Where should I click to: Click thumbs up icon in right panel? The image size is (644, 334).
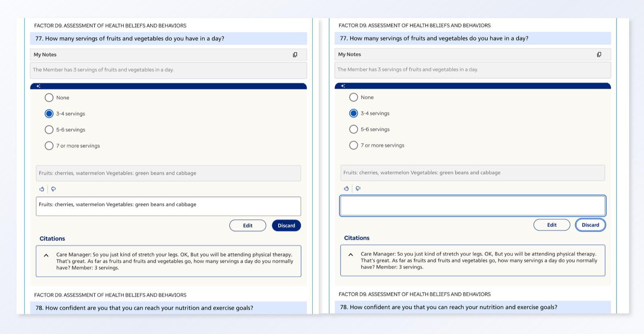pyautogui.click(x=346, y=189)
